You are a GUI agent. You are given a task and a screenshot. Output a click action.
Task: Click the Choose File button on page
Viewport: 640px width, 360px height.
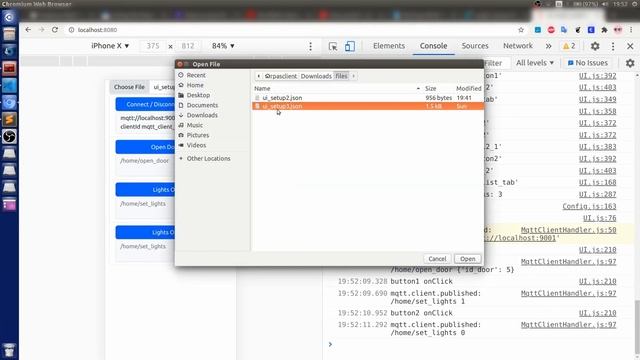tap(129, 87)
